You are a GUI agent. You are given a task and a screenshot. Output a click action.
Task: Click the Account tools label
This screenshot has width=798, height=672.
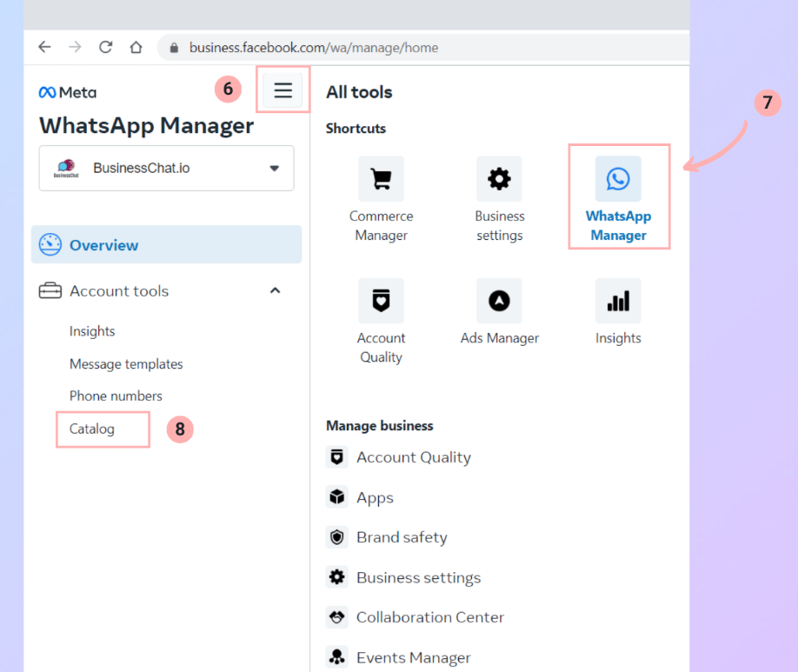point(119,290)
